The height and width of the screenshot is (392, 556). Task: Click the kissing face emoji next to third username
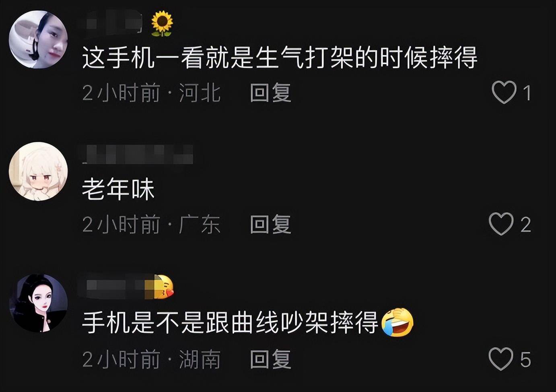click(164, 287)
